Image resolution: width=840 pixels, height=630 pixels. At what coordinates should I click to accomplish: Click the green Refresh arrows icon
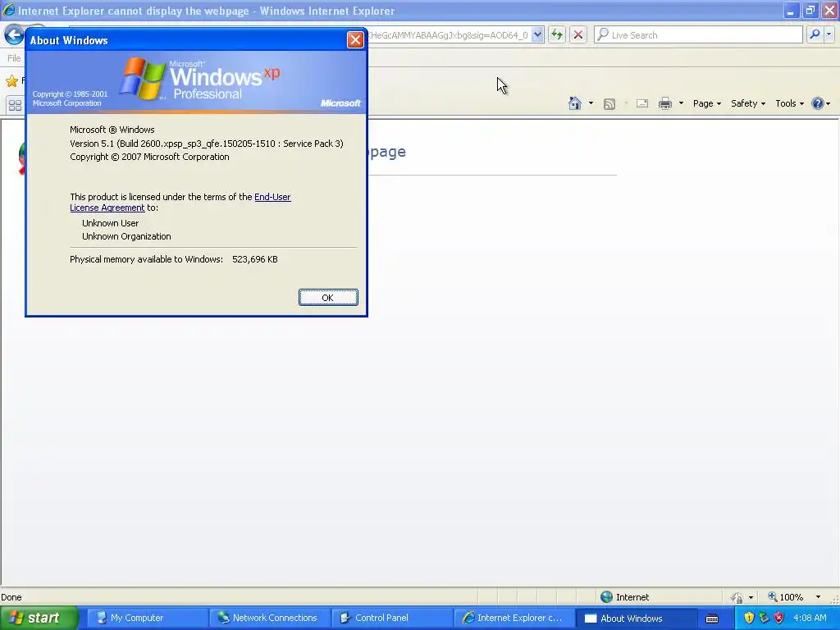click(557, 34)
